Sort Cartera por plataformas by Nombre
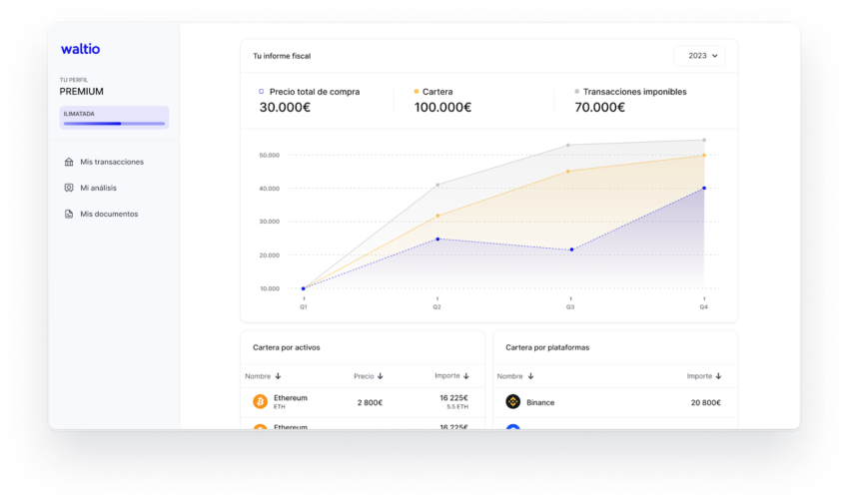The image size is (849, 504). tap(515, 376)
